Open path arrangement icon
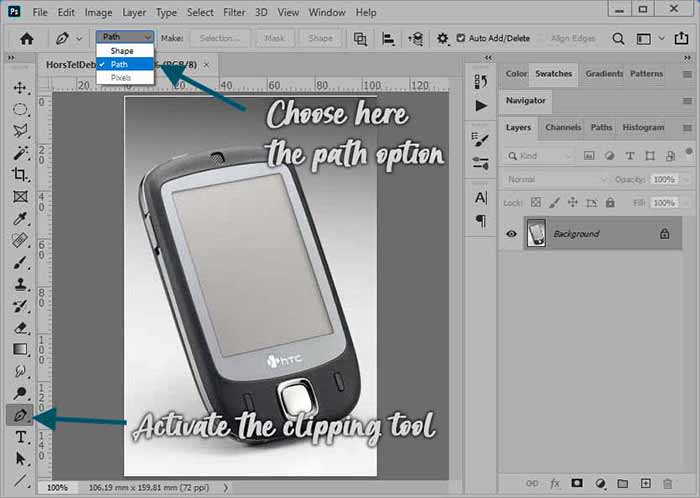Image resolution: width=700 pixels, height=498 pixels. tap(416, 39)
